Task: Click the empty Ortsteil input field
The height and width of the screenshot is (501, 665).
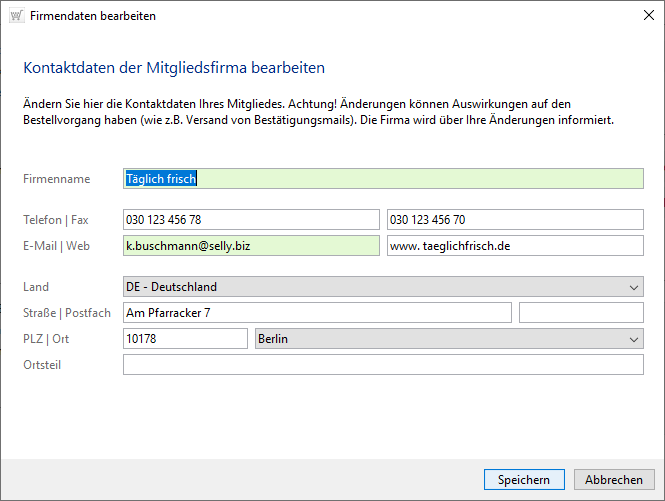Action: [383, 365]
